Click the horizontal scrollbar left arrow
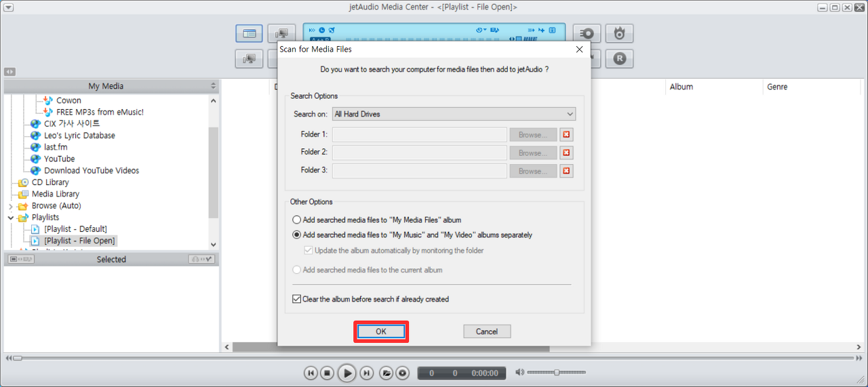Viewport: 868px width, 387px height. coord(227,347)
